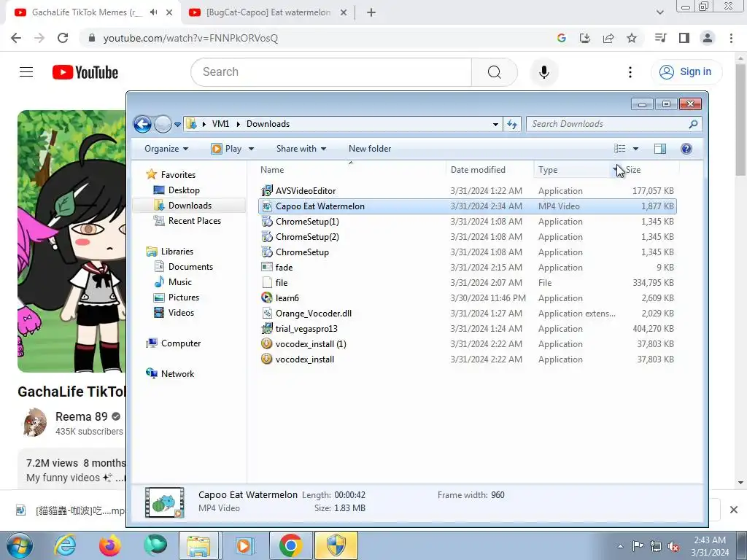747x560 pixels.
Task: Click the YouTube search box
Action: [x=332, y=72]
